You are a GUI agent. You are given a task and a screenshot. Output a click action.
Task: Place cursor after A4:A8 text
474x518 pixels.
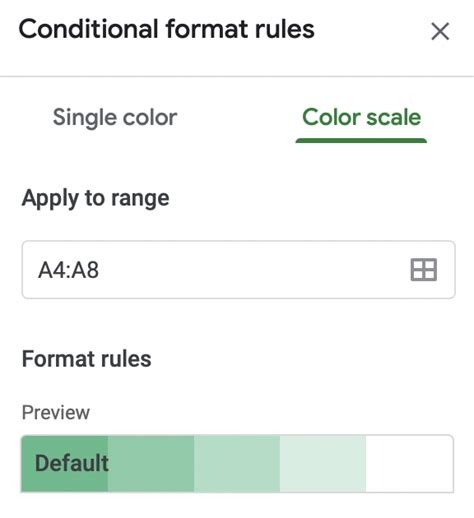click(99, 270)
